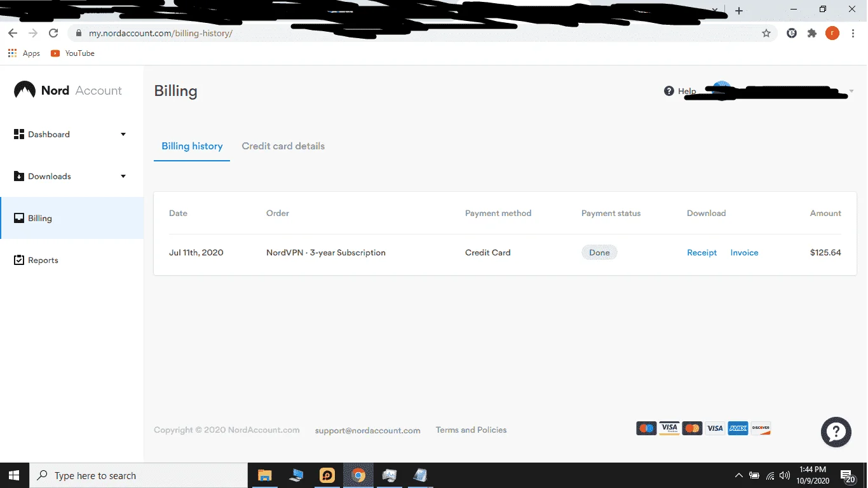This screenshot has height=488, width=868.
Task: Expand the Dashboard dropdown arrow
Action: pos(123,134)
